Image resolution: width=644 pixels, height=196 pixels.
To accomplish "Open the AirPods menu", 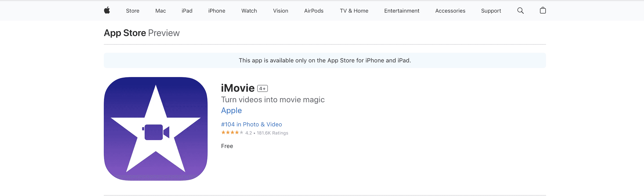I will (314, 11).
